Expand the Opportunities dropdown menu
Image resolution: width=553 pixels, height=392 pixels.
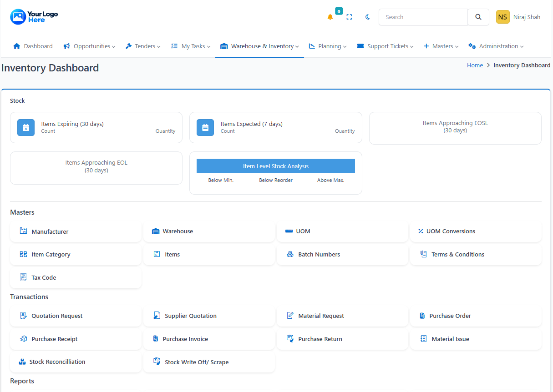click(89, 46)
